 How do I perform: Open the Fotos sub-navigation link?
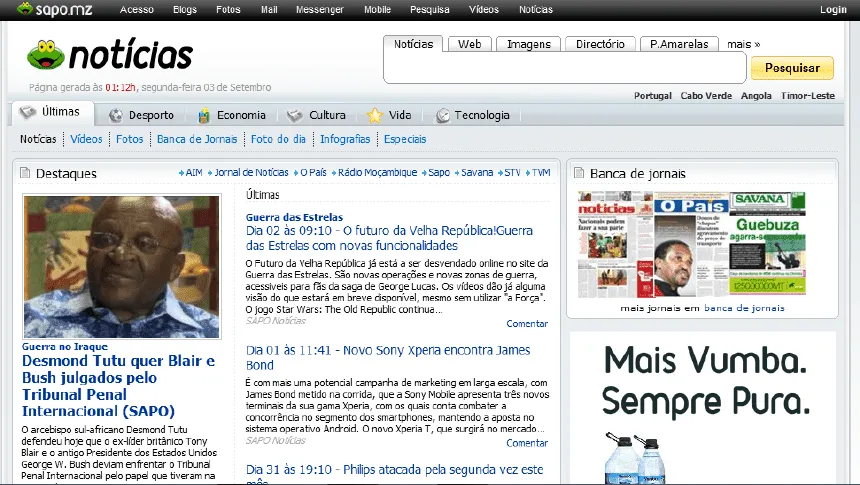coord(129,139)
